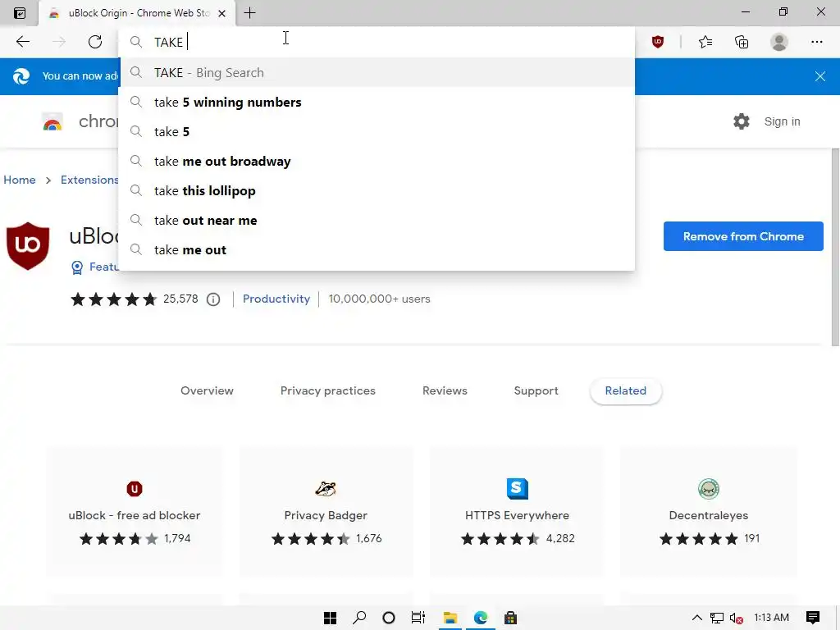
Task: Open File Explorer from taskbar
Action: tap(450, 618)
